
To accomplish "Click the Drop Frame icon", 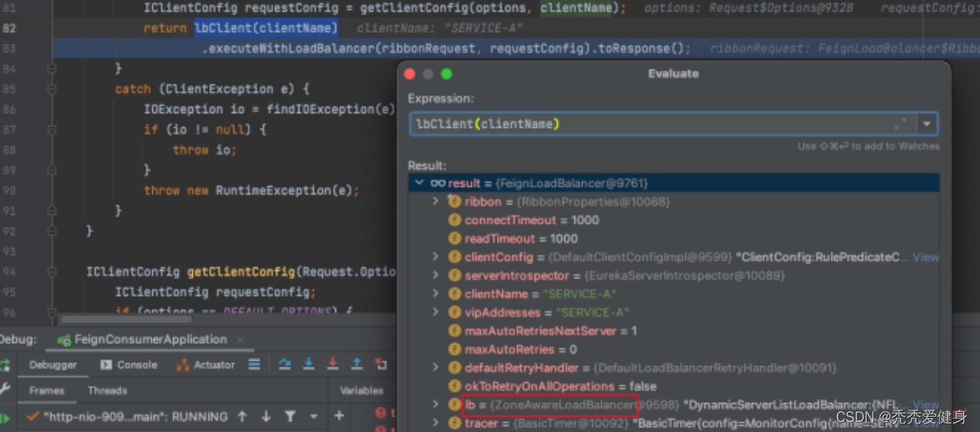I will pyautogui.click(x=380, y=365).
